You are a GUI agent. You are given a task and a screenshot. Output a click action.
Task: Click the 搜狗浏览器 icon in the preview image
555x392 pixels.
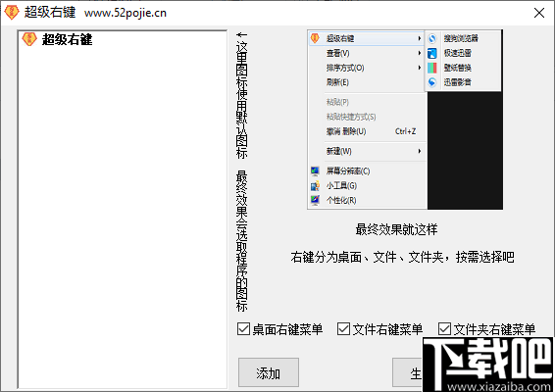432,38
